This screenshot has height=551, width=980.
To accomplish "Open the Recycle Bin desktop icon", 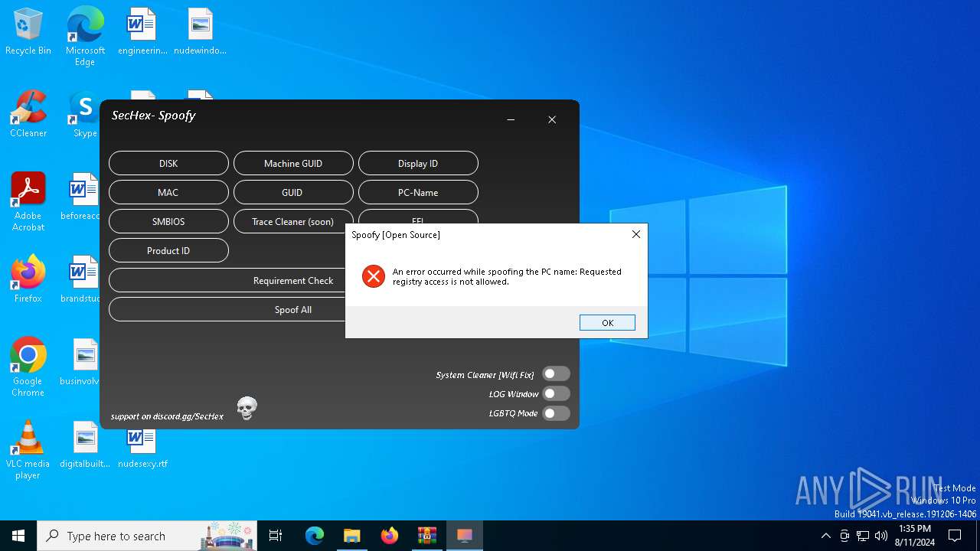I will [28, 32].
